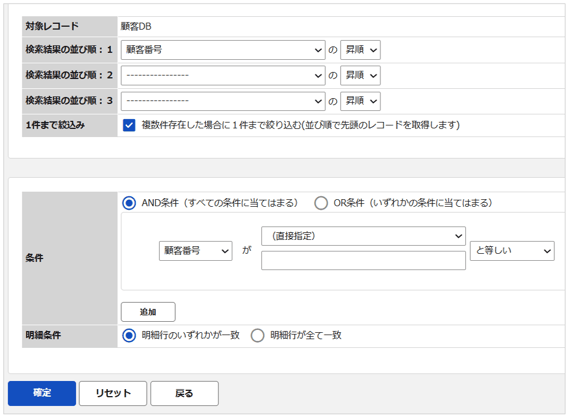Click the 検索結果の並び順：2 label

69,75
